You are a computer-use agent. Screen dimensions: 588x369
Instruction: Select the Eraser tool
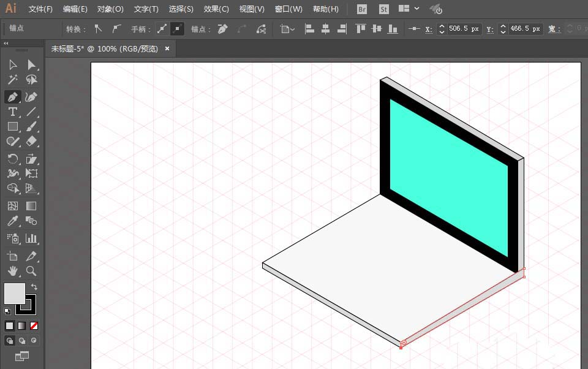tap(31, 142)
